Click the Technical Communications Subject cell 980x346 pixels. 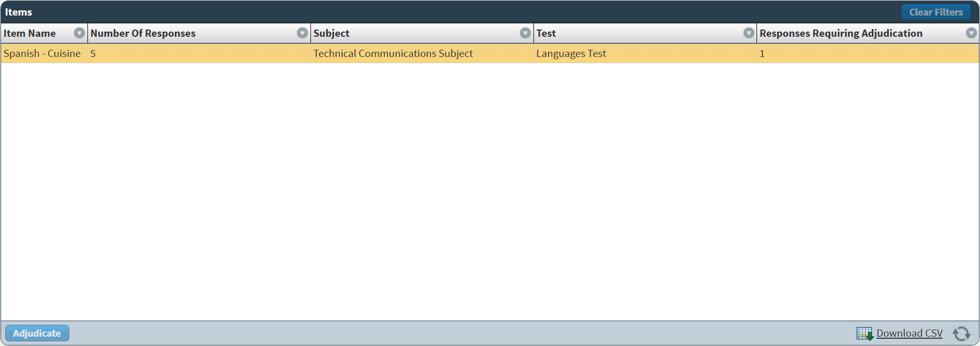point(393,53)
